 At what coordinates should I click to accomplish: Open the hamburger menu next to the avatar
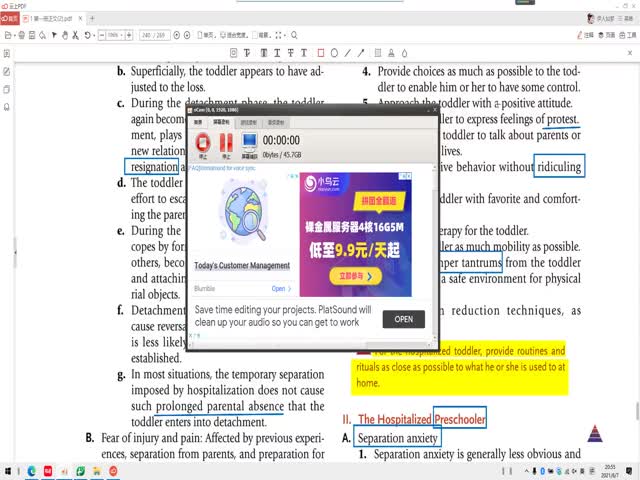[620, 18]
